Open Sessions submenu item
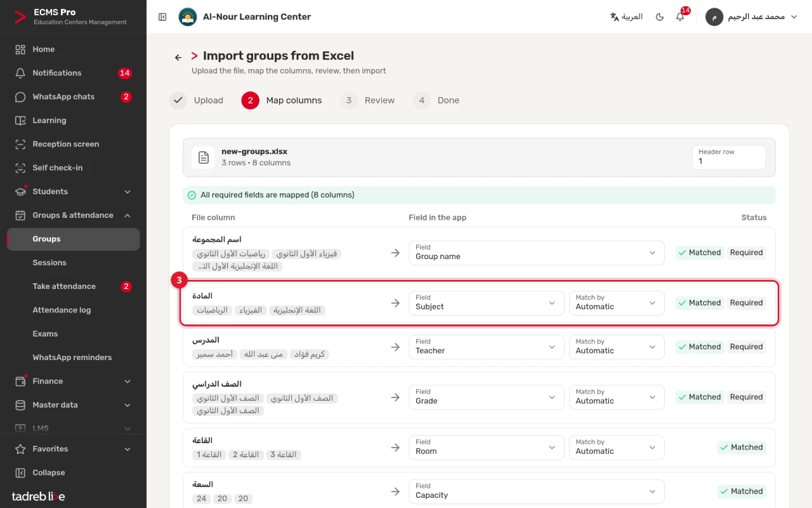 click(x=73, y=263)
